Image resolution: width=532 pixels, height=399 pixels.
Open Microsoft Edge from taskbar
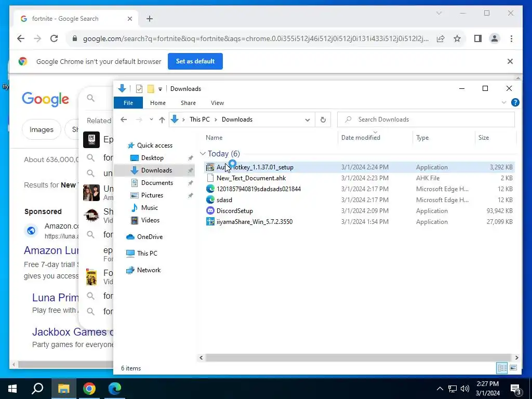click(x=115, y=389)
